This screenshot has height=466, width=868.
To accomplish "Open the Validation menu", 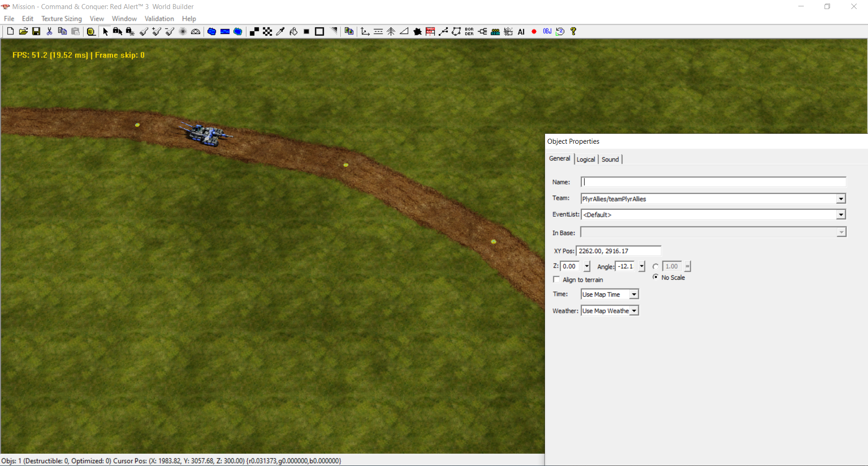I will [x=159, y=19].
